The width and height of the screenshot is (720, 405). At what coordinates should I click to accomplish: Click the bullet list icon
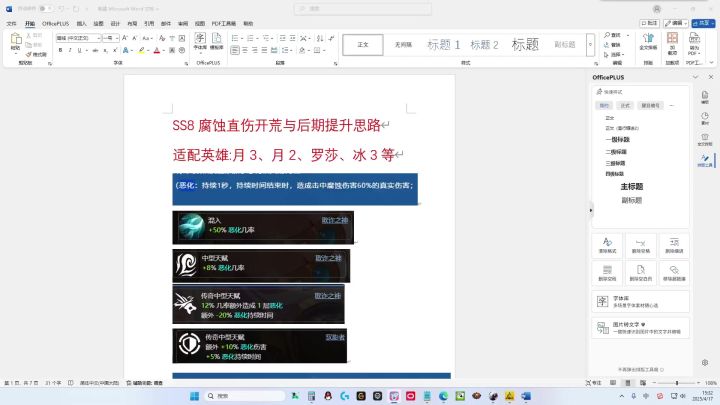point(235,38)
